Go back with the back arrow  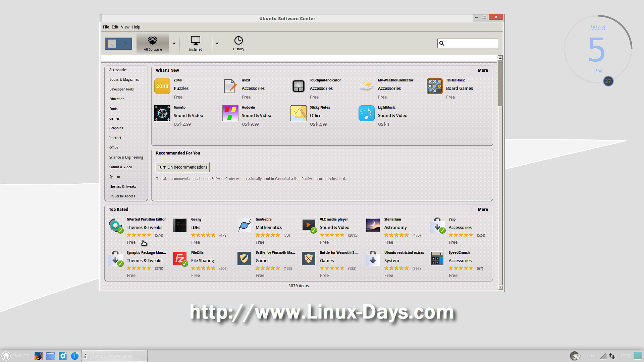pos(112,44)
